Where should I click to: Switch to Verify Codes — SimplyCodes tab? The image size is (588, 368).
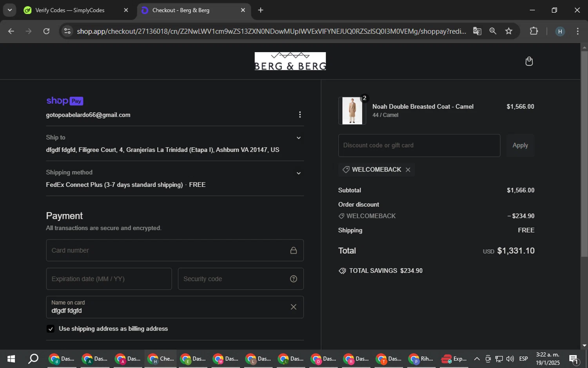(76, 10)
